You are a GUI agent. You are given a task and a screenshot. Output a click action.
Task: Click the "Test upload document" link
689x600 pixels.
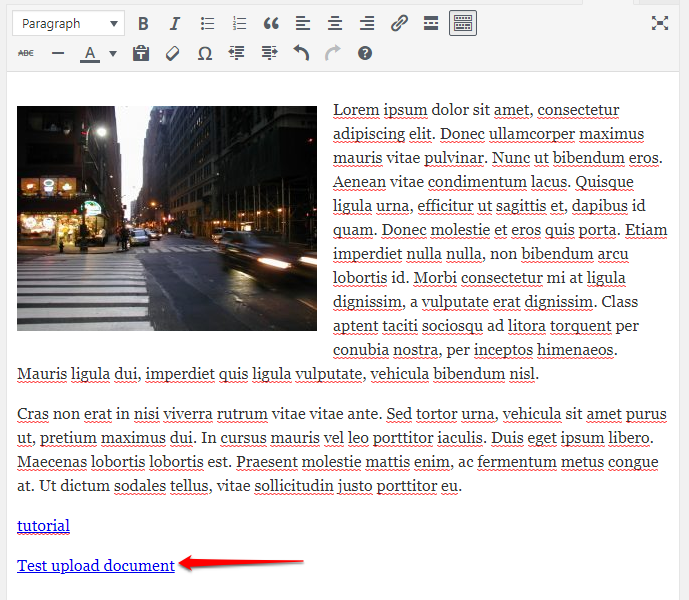pyautogui.click(x=96, y=566)
